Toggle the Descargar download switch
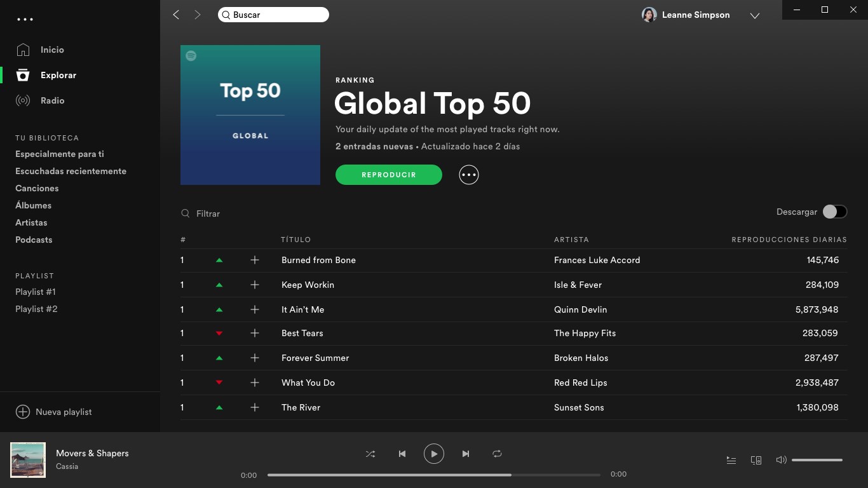The width and height of the screenshot is (868, 488). [835, 212]
